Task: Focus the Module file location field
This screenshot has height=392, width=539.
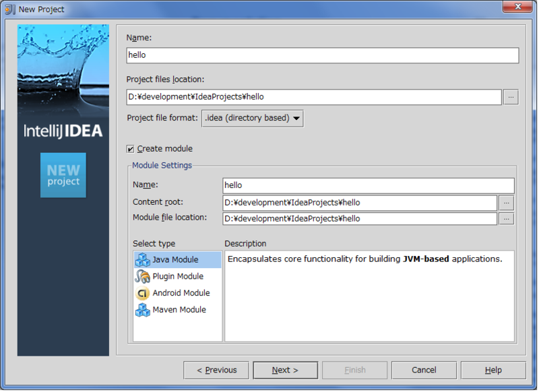Action: (360, 219)
